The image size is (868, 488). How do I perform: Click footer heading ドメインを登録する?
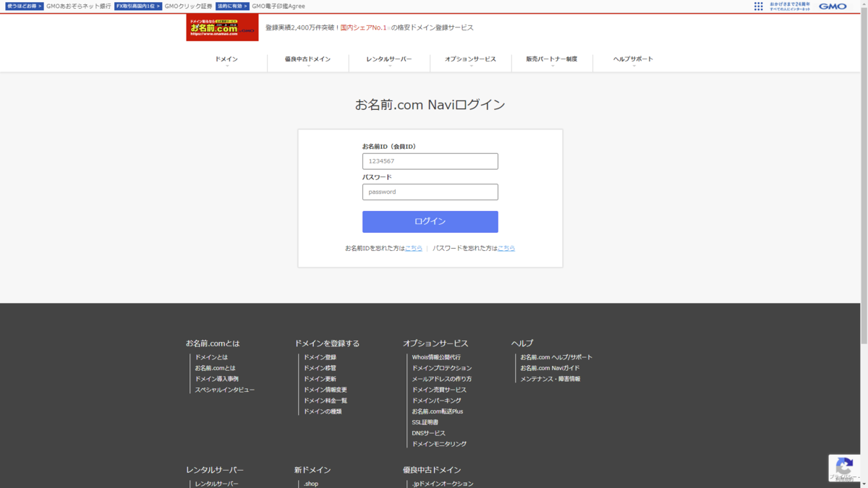tap(327, 343)
